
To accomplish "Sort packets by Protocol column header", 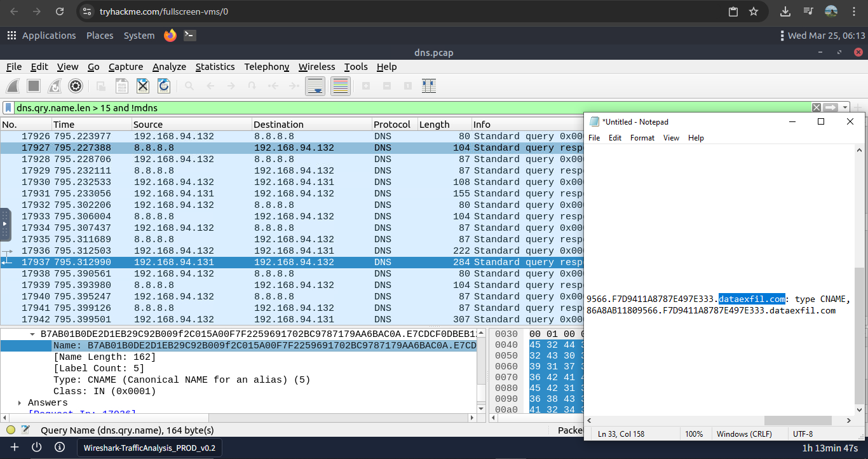I will 391,125.
